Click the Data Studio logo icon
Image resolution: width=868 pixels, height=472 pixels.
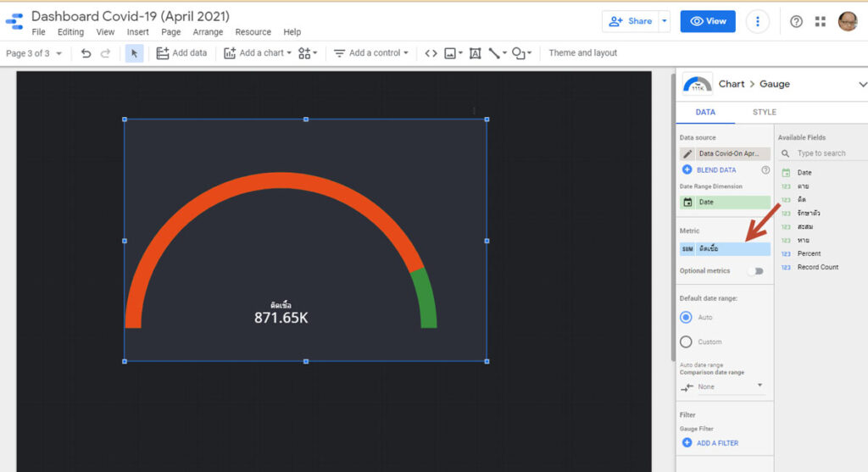pyautogui.click(x=14, y=21)
